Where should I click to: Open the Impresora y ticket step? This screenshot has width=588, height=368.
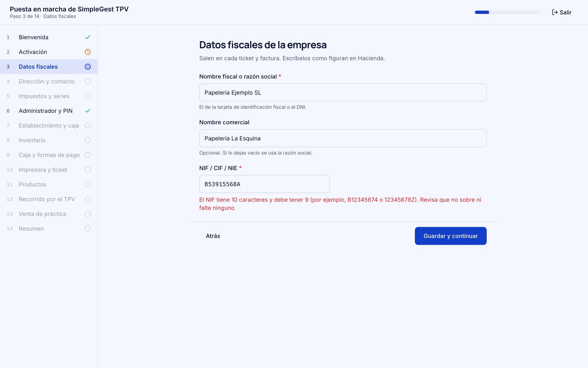49,170
